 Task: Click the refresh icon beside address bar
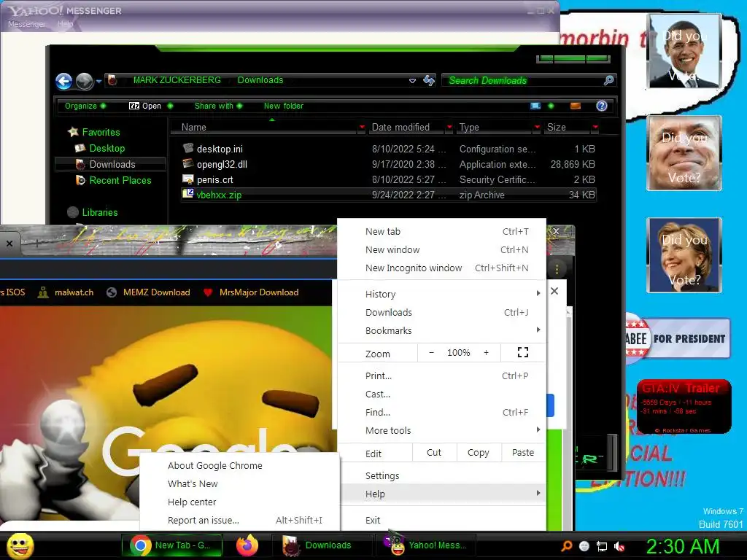click(429, 80)
